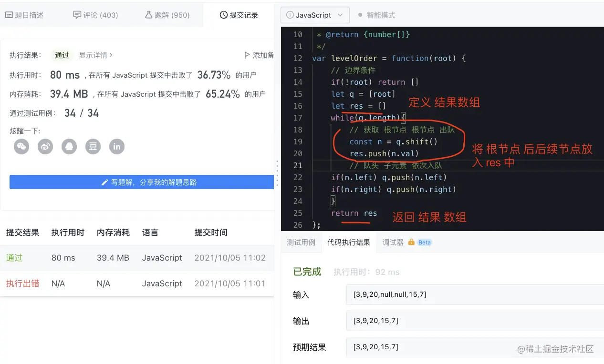Open the 通过 submission result link
This screenshot has height=364, width=604.
14,258
